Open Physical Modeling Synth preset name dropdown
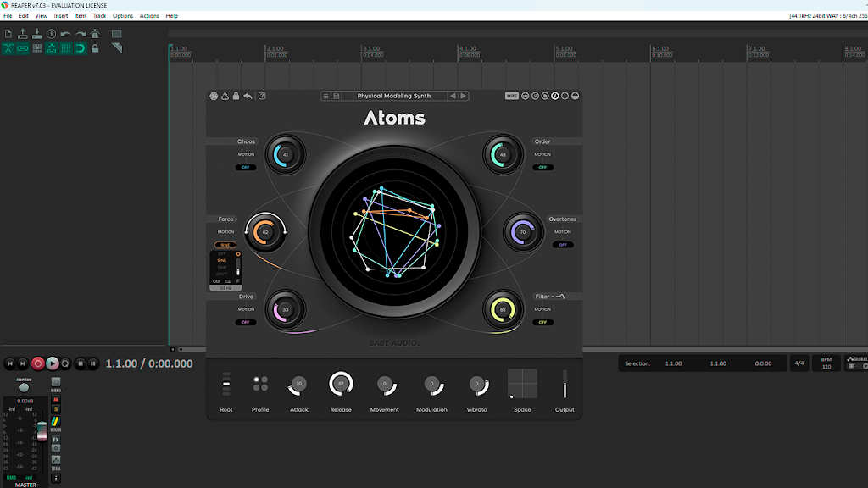 tap(393, 97)
